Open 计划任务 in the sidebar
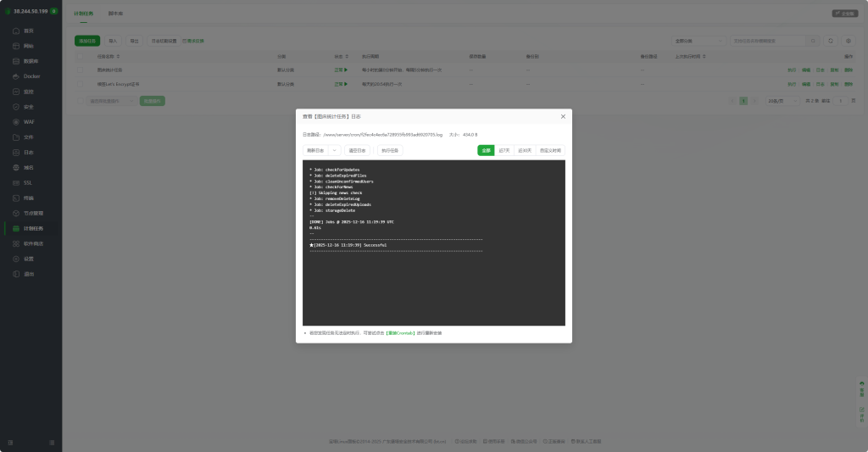The height and width of the screenshot is (452, 868). pyautogui.click(x=33, y=228)
